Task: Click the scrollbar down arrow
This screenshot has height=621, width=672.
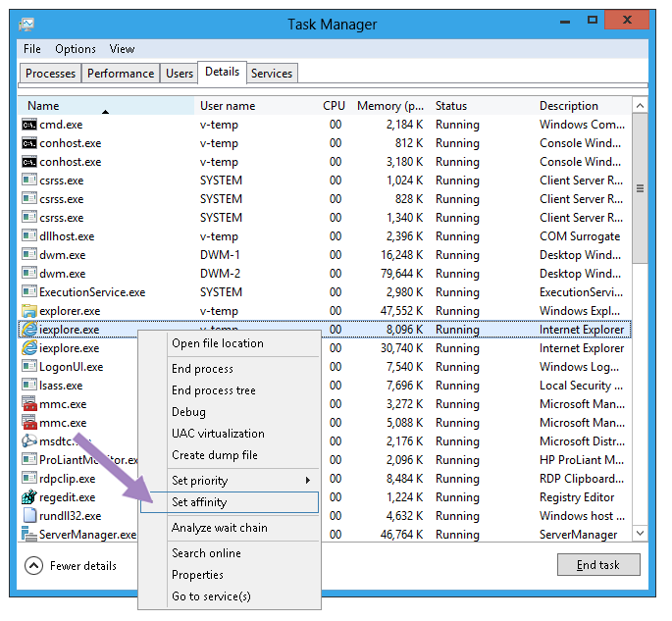Action: pyautogui.click(x=640, y=533)
